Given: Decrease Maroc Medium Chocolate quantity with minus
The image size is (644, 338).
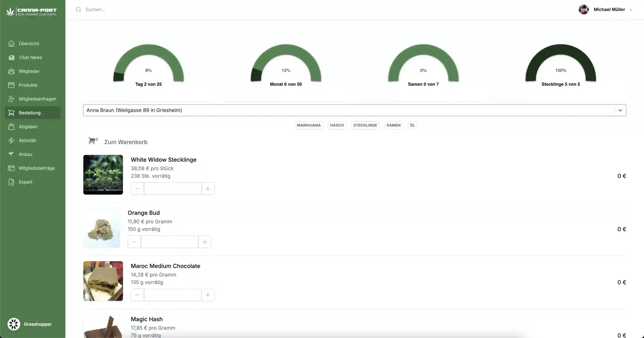Looking at the screenshot, I should pos(137,295).
